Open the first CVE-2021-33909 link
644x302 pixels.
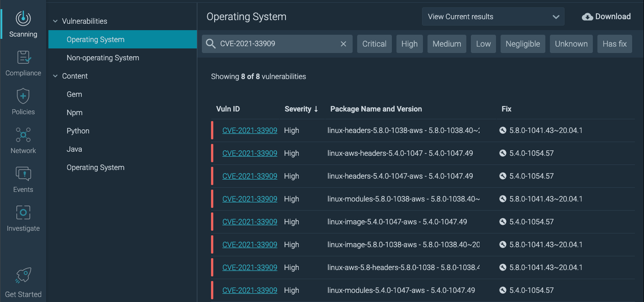pos(249,130)
